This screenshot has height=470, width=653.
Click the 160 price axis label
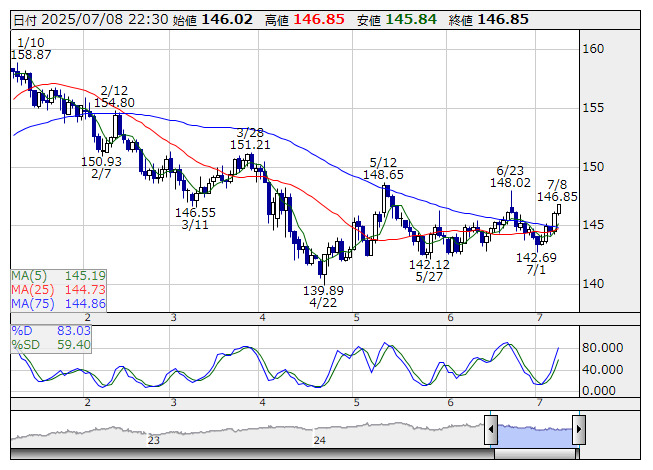[x=593, y=49]
